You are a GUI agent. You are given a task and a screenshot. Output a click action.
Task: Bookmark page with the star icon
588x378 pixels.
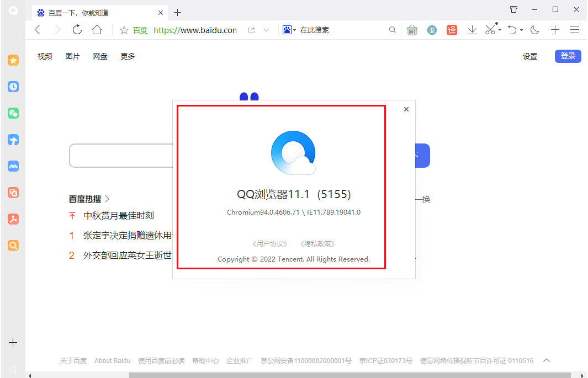(124, 30)
